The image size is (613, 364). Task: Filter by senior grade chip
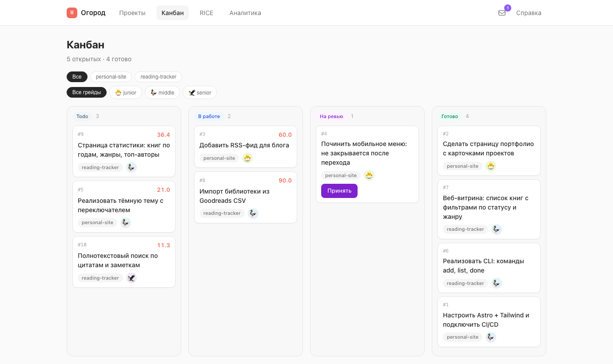coord(199,92)
